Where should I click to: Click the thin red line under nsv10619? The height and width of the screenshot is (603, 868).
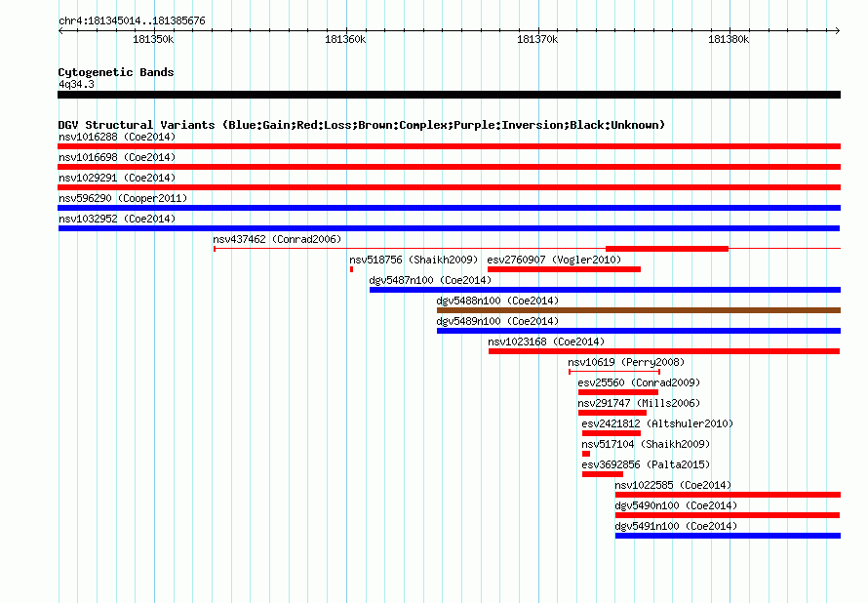point(614,372)
